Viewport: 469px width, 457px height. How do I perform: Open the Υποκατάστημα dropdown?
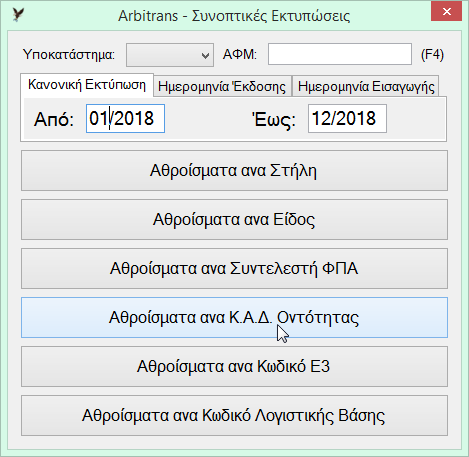click(x=170, y=55)
